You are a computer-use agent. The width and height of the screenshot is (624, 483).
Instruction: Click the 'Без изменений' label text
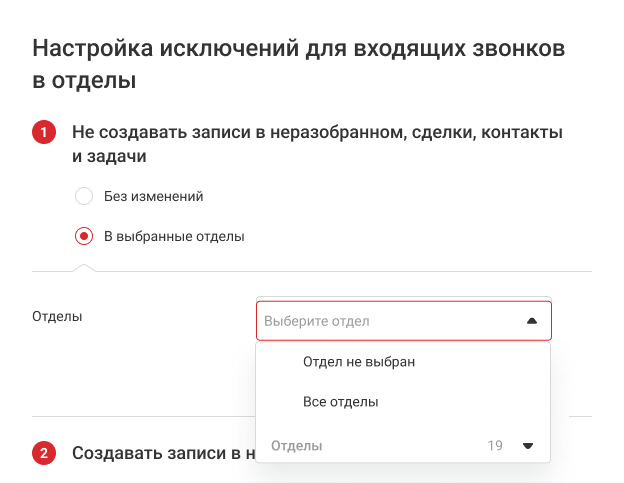tap(154, 197)
